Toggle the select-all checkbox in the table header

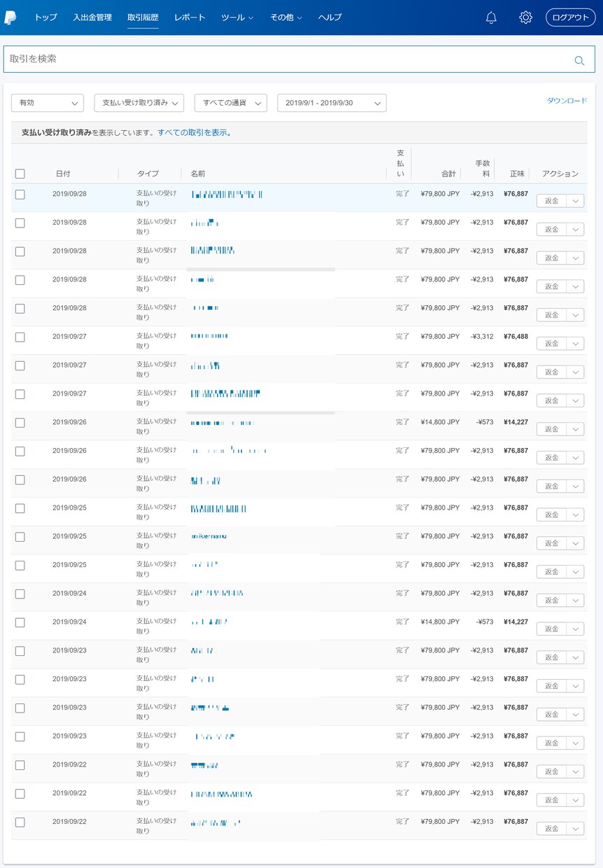(20, 174)
